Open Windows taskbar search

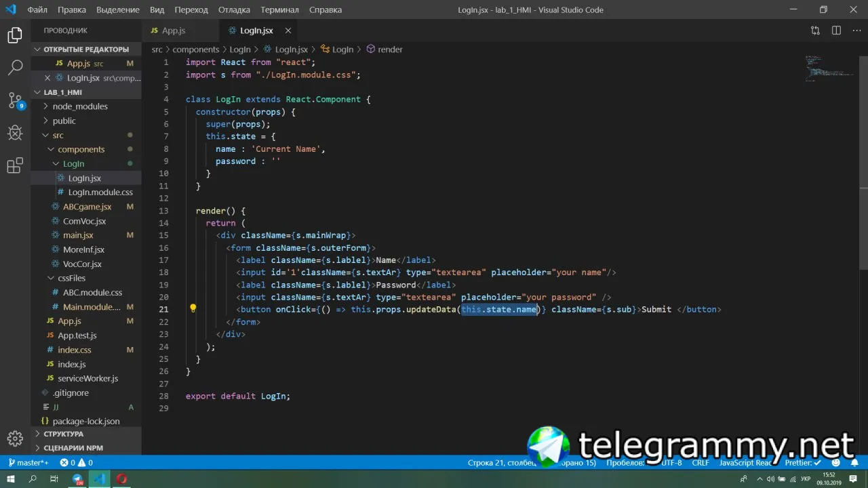point(33,479)
